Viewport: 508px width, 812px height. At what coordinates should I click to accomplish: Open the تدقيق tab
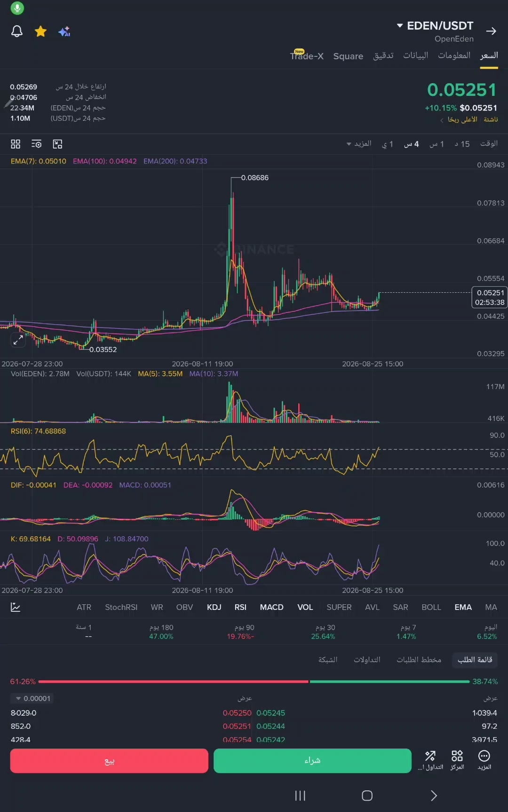(383, 55)
